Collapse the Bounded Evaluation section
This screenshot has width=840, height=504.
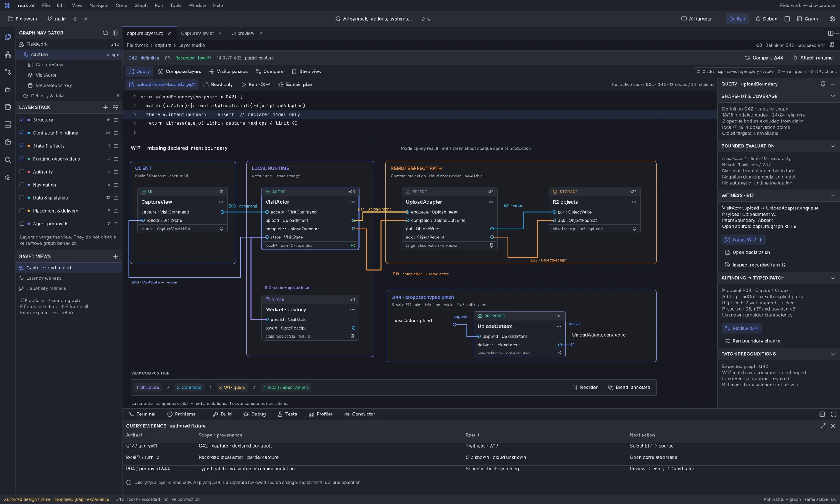click(833, 146)
